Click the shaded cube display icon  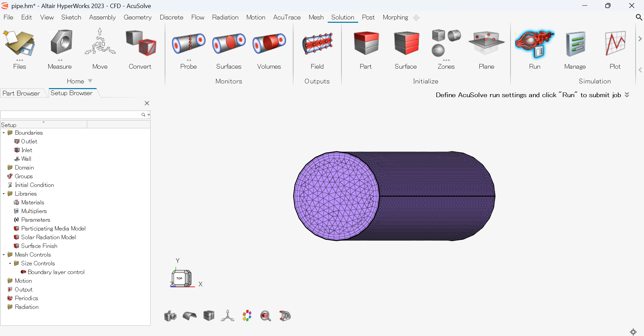pyautogui.click(x=209, y=316)
